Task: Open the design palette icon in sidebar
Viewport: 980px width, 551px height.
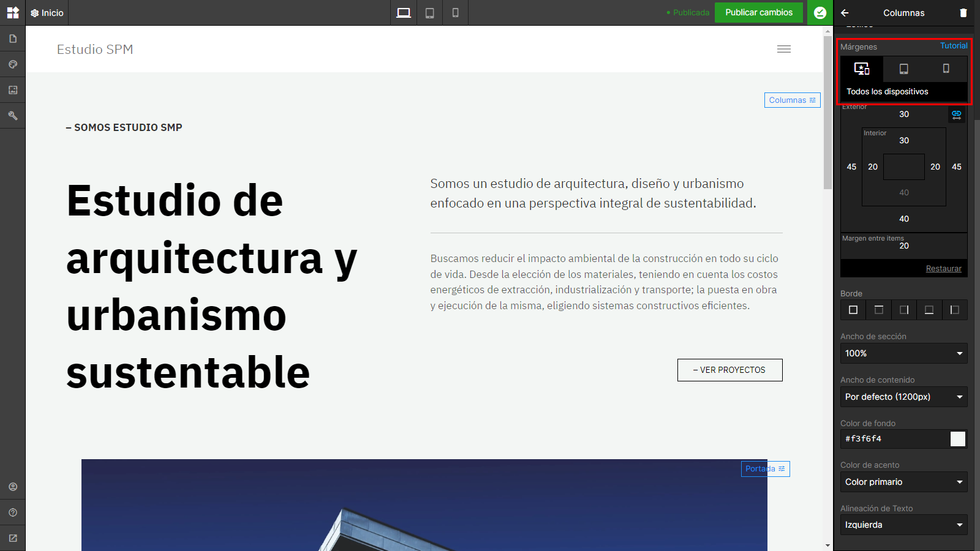Action: point(13,64)
